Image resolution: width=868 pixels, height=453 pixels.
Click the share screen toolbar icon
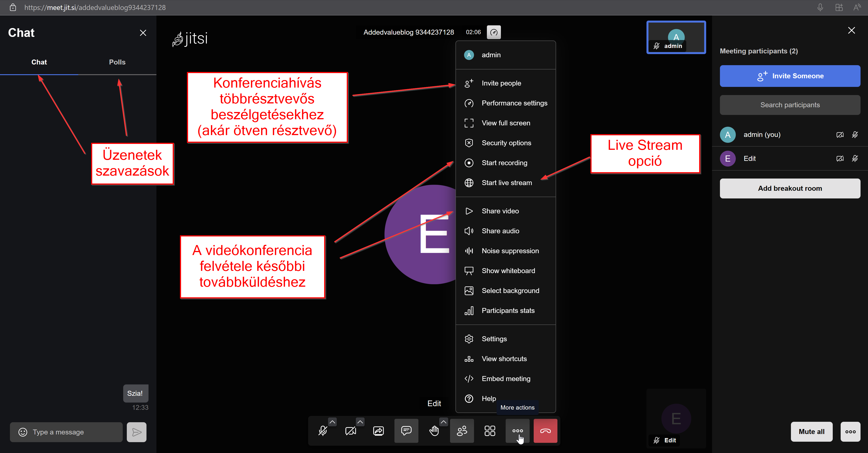(378, 431)
